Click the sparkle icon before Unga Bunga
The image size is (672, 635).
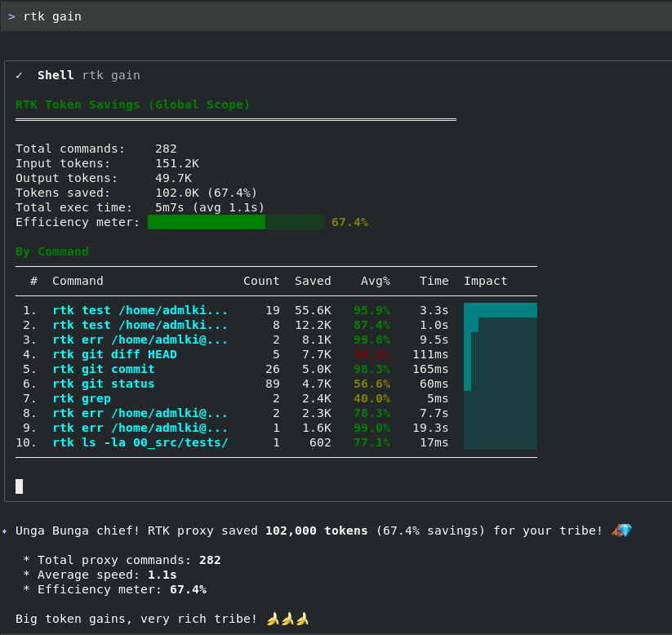(4, 531)
